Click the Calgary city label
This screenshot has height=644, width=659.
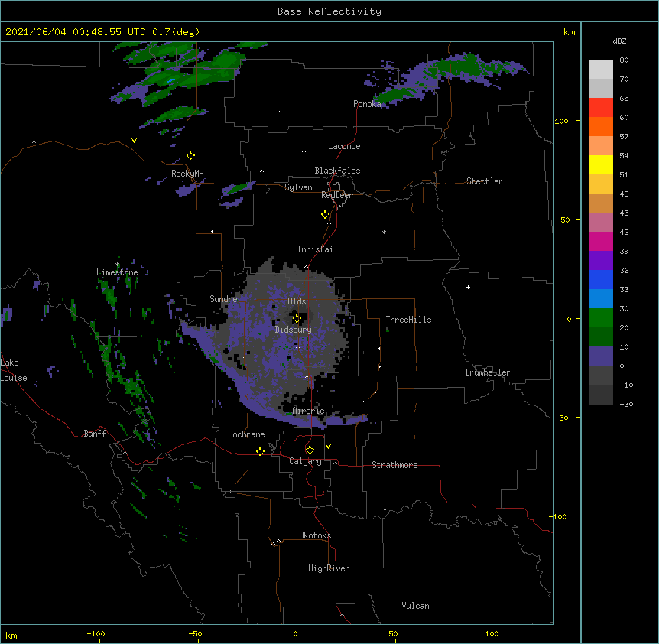[306, 461]
